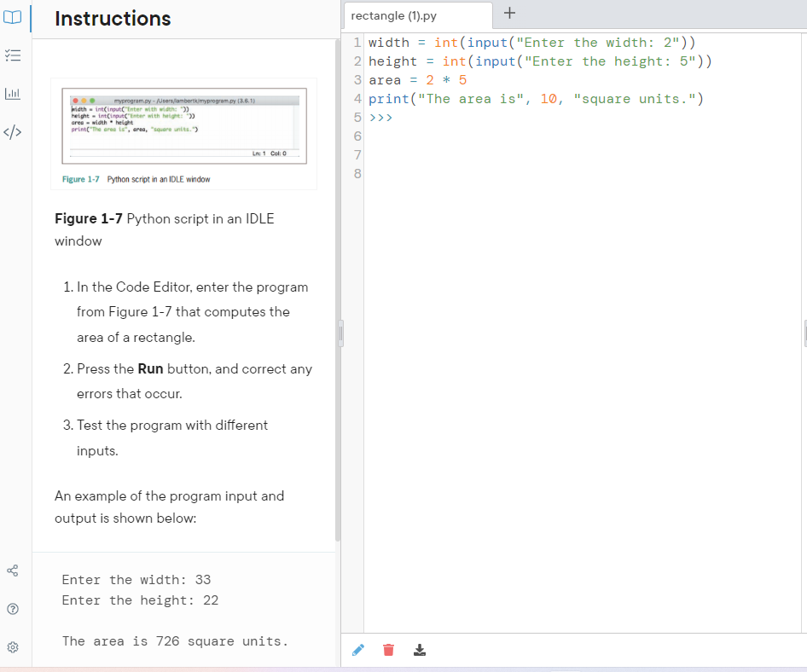The width and height of the screenshot is (807, 672).
Task: Click code line starting with 'width ='
Action: click(531, 43)
